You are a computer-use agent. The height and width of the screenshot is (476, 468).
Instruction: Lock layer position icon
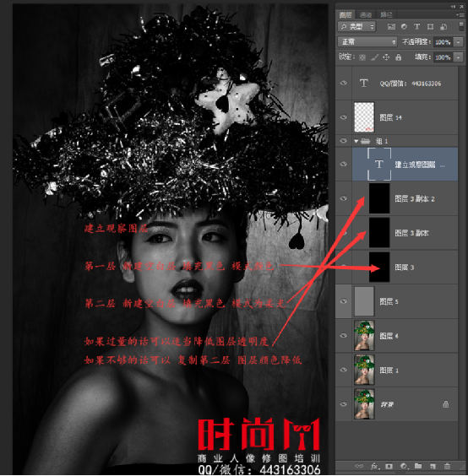pyautogui.click(x=386, y=57)
